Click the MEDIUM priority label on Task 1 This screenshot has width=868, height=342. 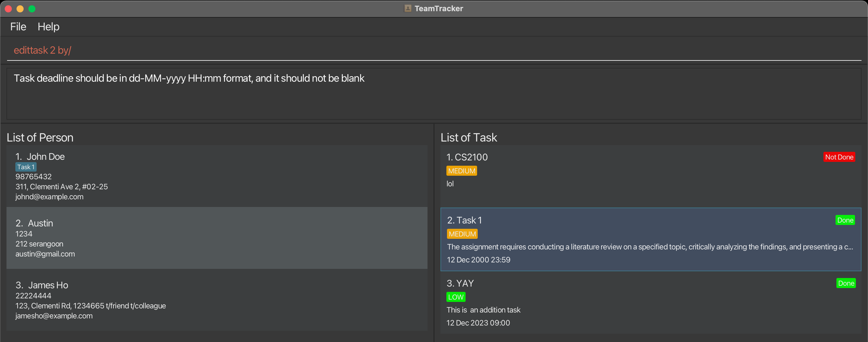462,234
